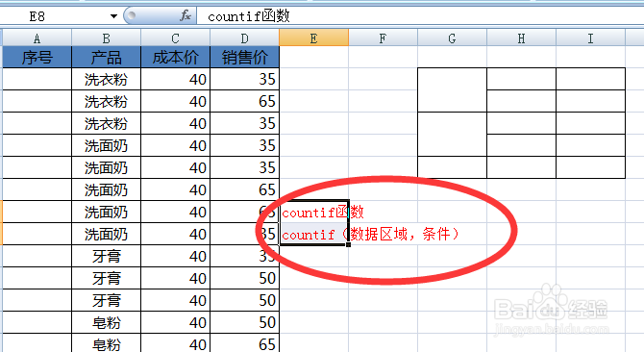Click the 产品 header cell
This screenshot has height=352, width=644.
tap(106, 57)
